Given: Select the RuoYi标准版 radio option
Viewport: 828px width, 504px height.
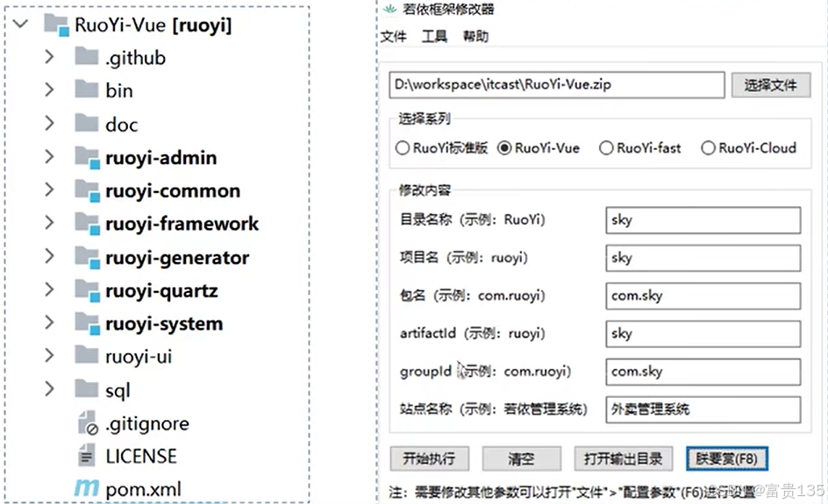Looking at the screenshot, I should tap(403, 148).
